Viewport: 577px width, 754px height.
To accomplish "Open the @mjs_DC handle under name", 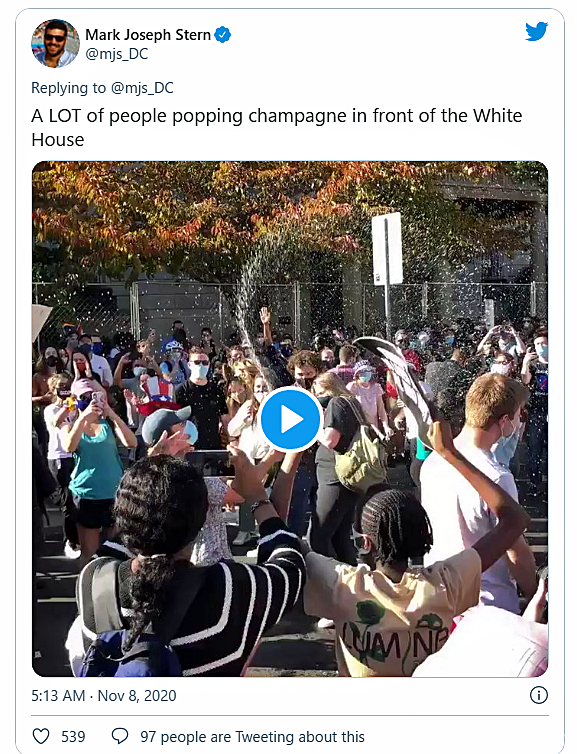I will pos(116,54).
